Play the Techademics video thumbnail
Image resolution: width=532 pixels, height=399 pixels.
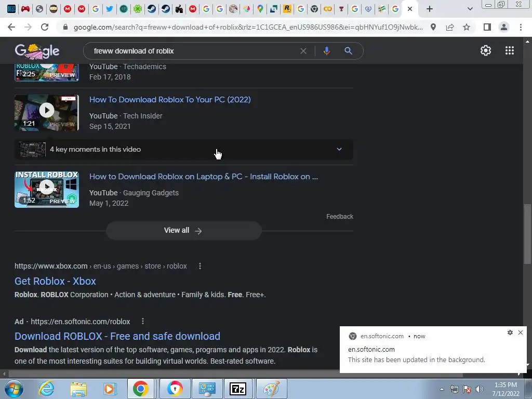tap(46, 72)
